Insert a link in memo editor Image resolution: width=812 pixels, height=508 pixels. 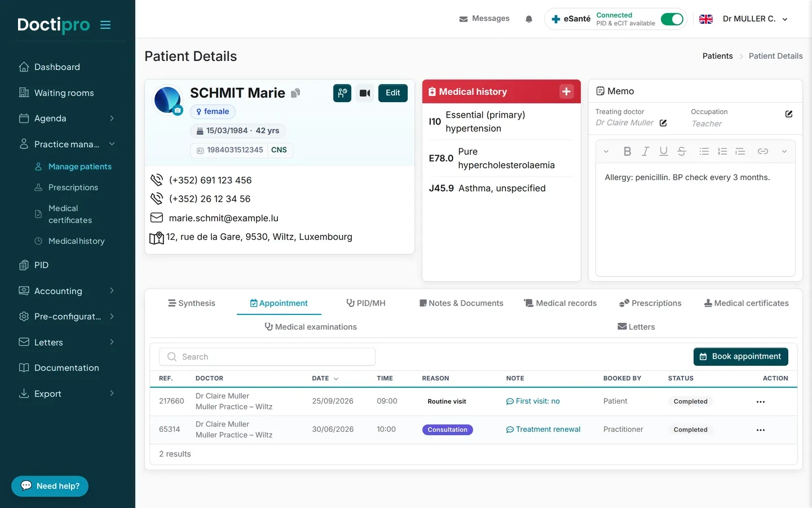coord(763,151)
